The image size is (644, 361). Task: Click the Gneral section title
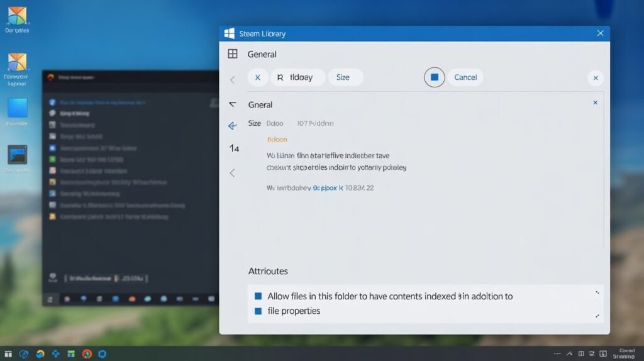260,105
